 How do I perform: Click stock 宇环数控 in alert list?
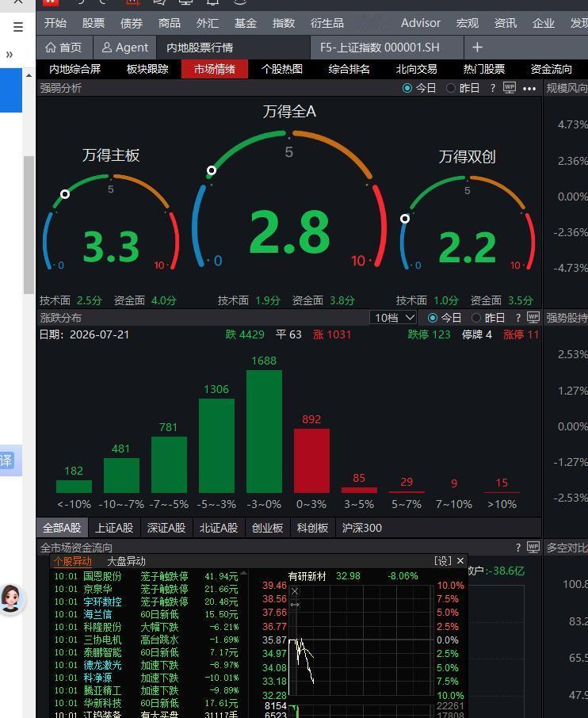coord(102,602)
